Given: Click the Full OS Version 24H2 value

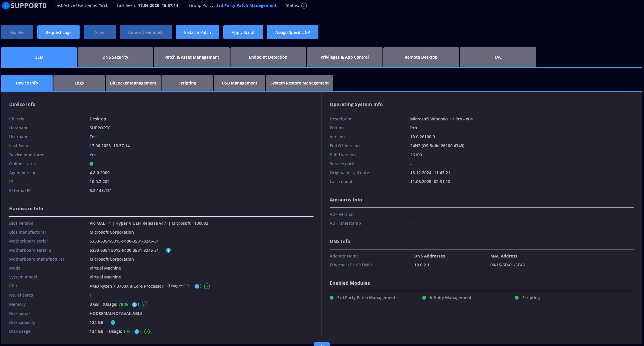Looking at the screenshot, I should pos(437,146).
